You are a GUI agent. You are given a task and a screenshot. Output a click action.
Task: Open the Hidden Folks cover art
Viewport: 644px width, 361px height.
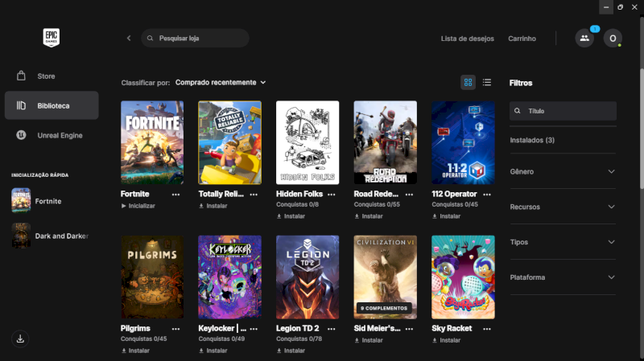pyautogui.click(x=308, y=143)
